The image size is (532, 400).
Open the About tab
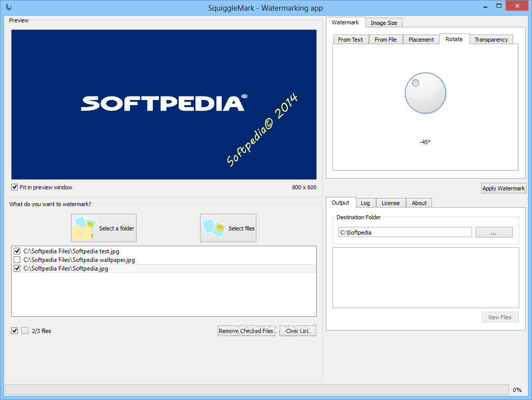point(419,203)
